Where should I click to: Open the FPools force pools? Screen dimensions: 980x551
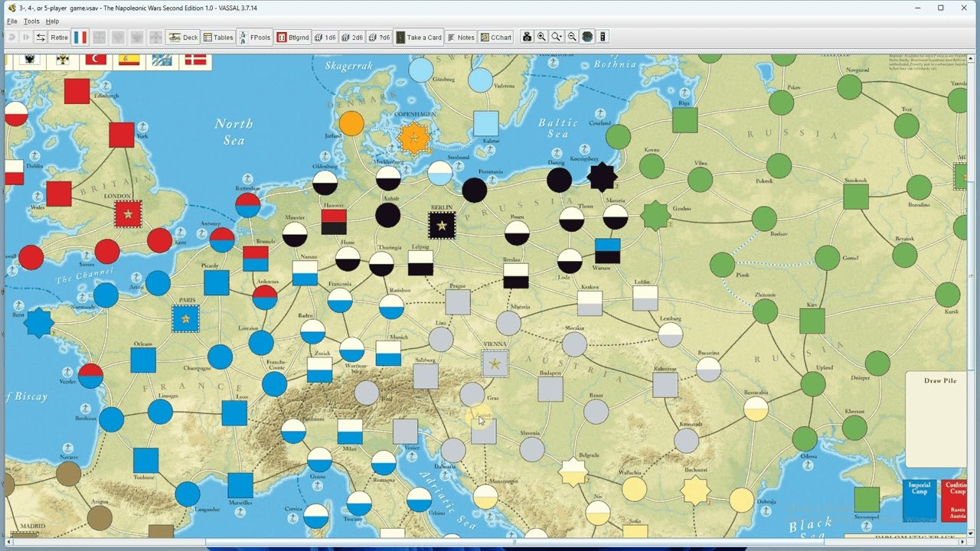tap(255, 37)
